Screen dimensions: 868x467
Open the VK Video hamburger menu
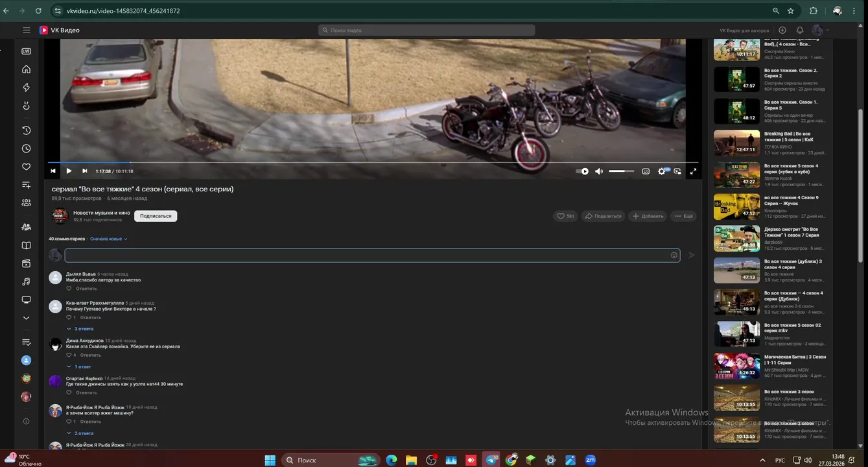coord(27,30)
